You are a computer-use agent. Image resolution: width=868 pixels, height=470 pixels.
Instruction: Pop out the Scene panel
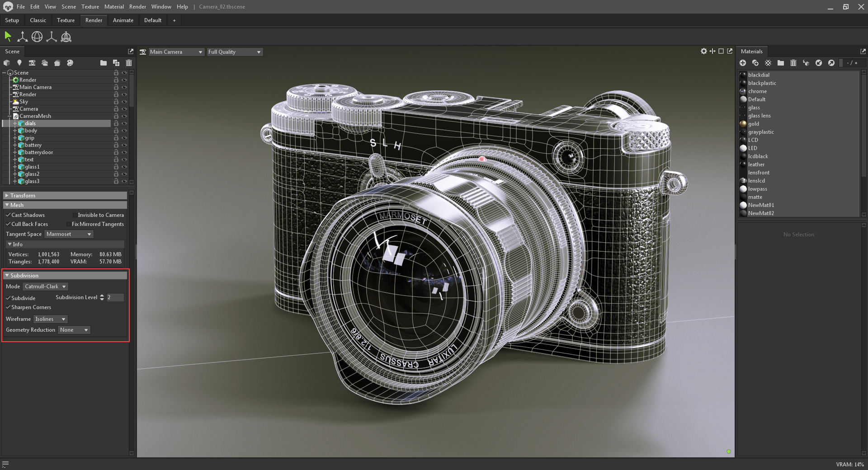131,52
